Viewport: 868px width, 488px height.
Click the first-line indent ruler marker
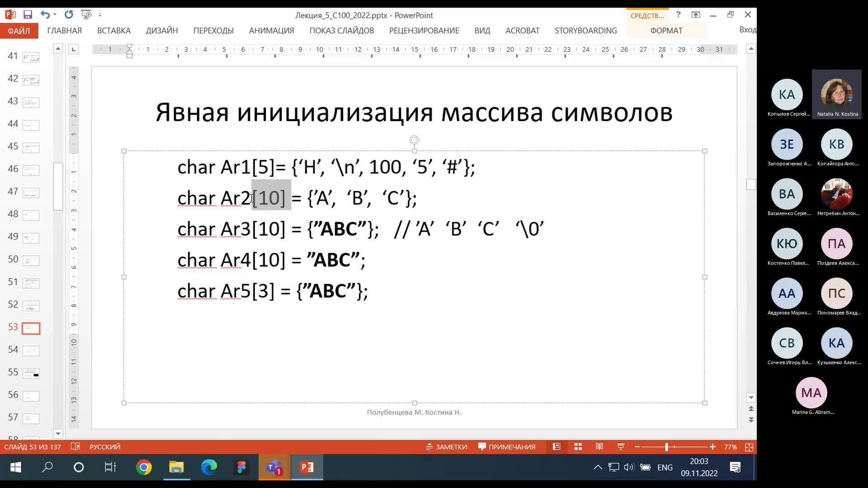129,47
